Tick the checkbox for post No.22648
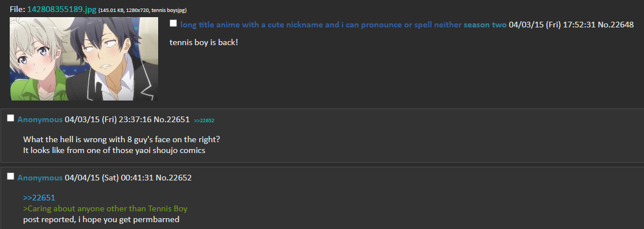The width and height of the screenshot is (644, 229). coord(174,24)
